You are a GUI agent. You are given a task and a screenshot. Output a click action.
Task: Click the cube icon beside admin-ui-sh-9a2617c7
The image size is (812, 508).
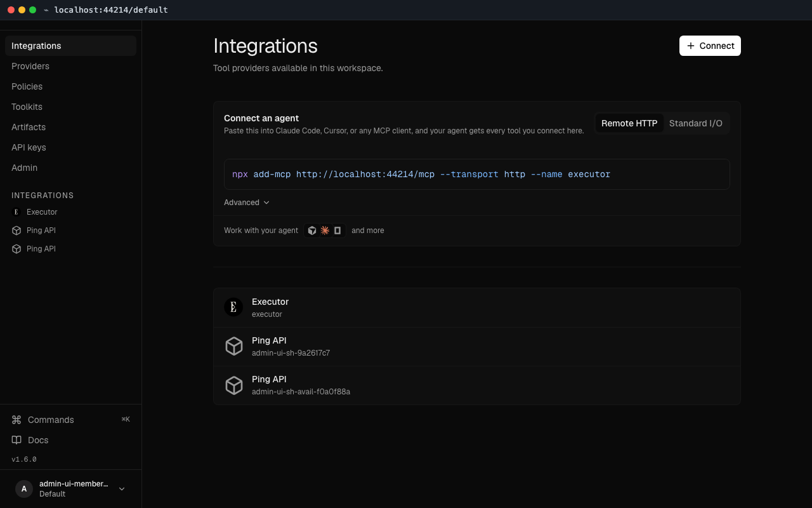pos(234,346)
